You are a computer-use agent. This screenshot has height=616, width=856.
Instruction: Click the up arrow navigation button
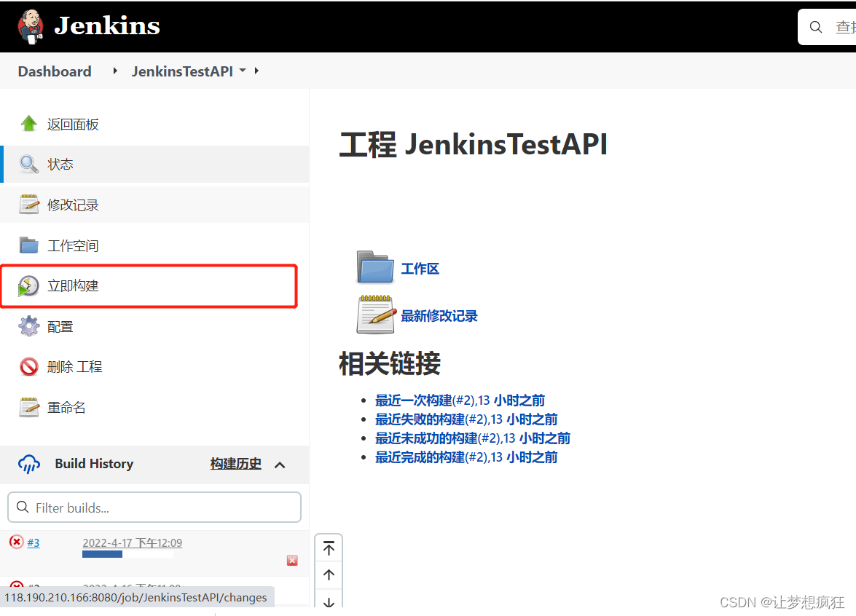(x=329, y=574)
